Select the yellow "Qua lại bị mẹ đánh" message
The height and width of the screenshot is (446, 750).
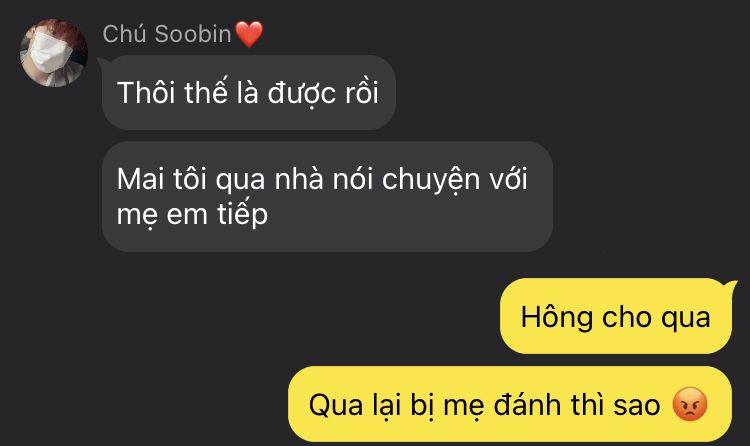[510, 404]
